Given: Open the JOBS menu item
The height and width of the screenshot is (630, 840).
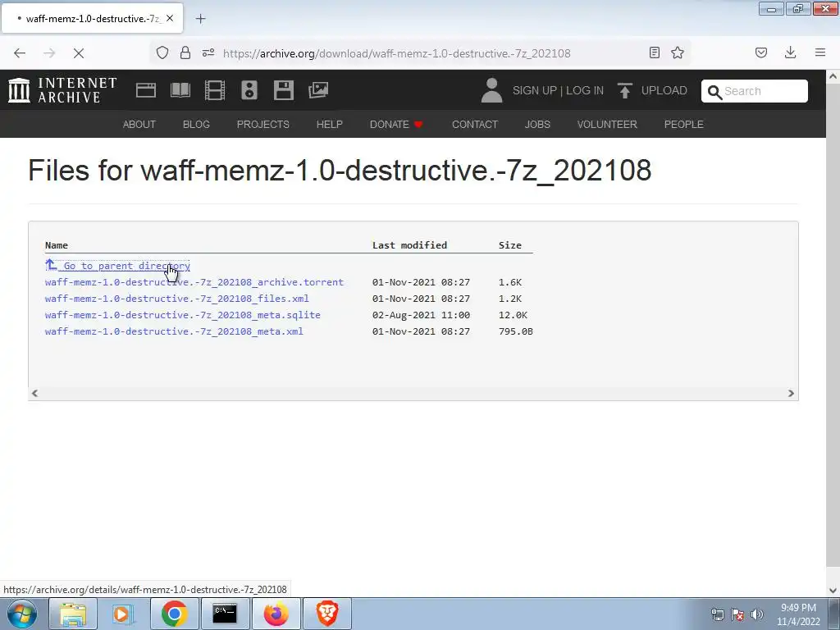Looking at the screenshot, I should 537,125.
